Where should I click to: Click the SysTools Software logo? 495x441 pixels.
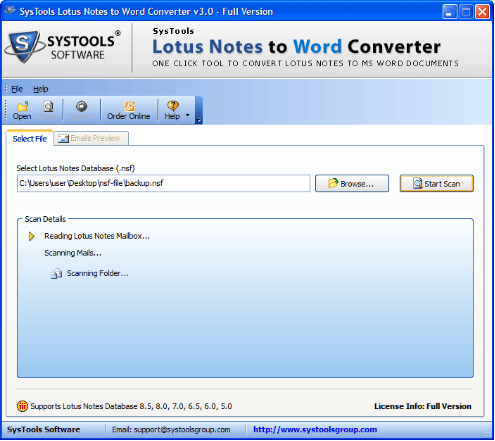[x=63, y=47]
